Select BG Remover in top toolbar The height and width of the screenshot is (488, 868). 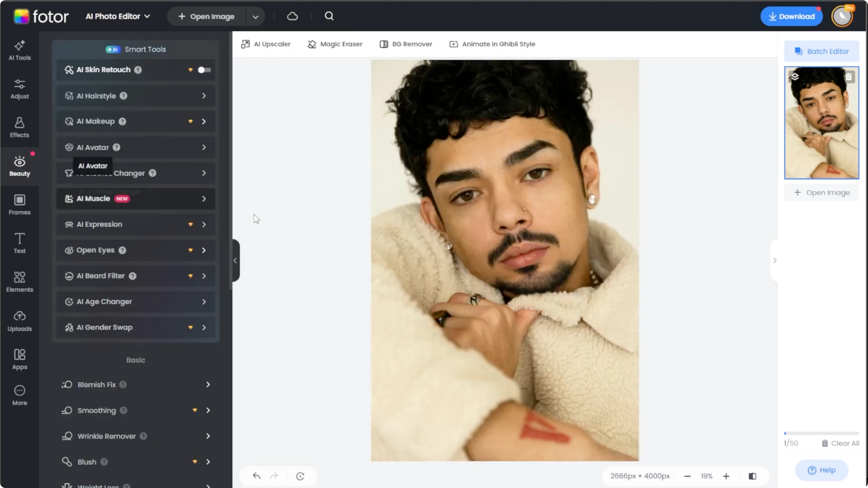tap(406, 44)
